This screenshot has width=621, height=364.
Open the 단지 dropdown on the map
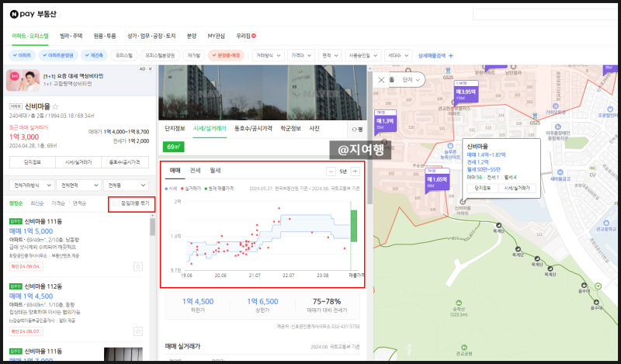click(411, 80)
